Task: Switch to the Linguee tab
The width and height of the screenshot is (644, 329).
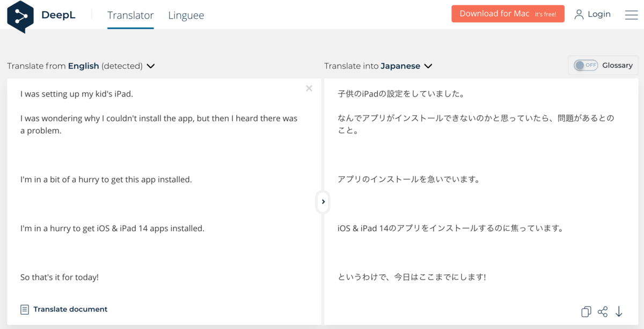Action: tap(186, 15)
